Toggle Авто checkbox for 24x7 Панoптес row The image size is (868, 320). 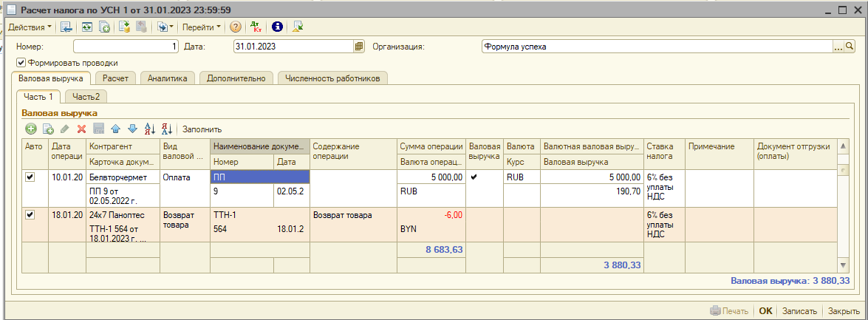pos(30,215)
